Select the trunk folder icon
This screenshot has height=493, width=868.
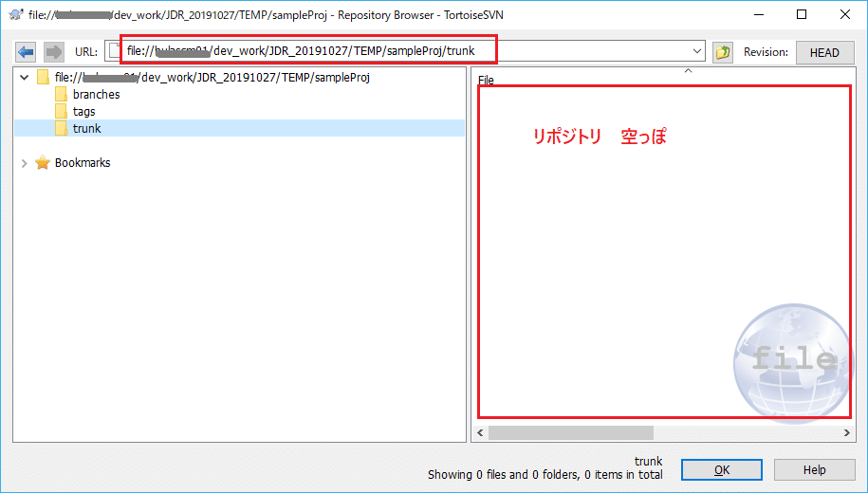pyautogui.click(x=61, y=128)
